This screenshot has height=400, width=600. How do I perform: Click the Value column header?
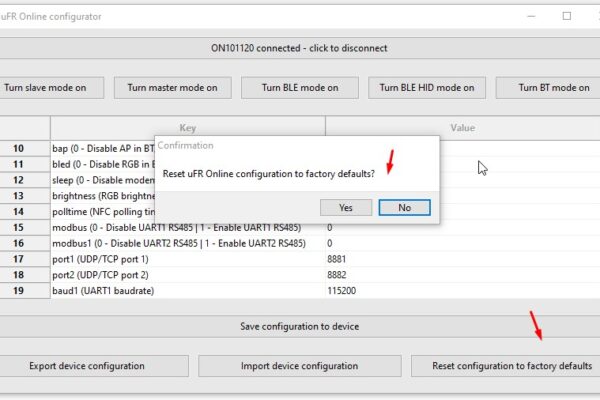pyautogui.click(x=463, y=128)
